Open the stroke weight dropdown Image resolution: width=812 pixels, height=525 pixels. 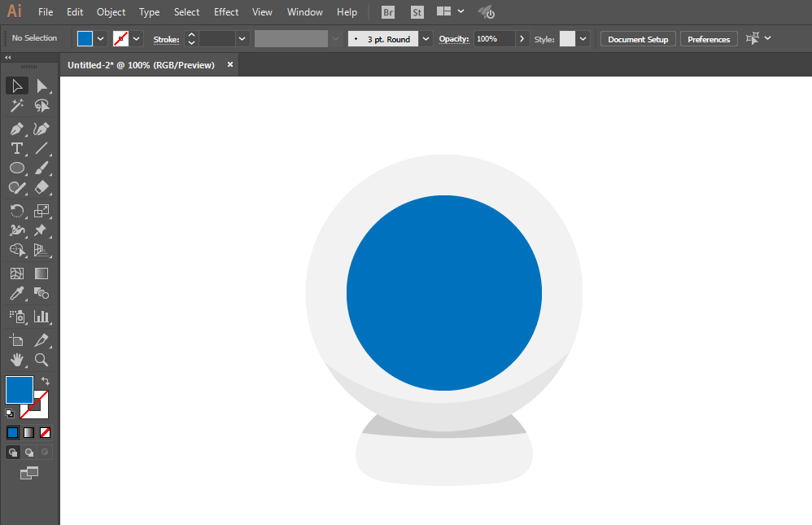tap(242, 39)
